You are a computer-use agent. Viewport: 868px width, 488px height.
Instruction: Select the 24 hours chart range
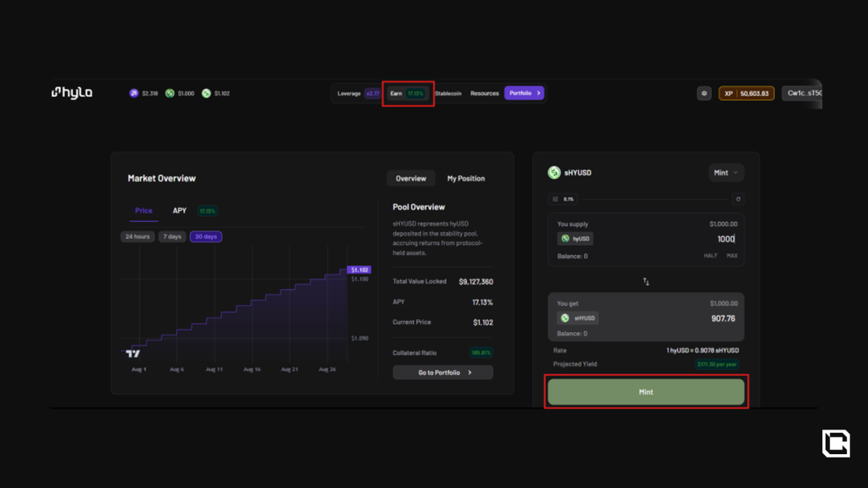[x=137, y=236]
